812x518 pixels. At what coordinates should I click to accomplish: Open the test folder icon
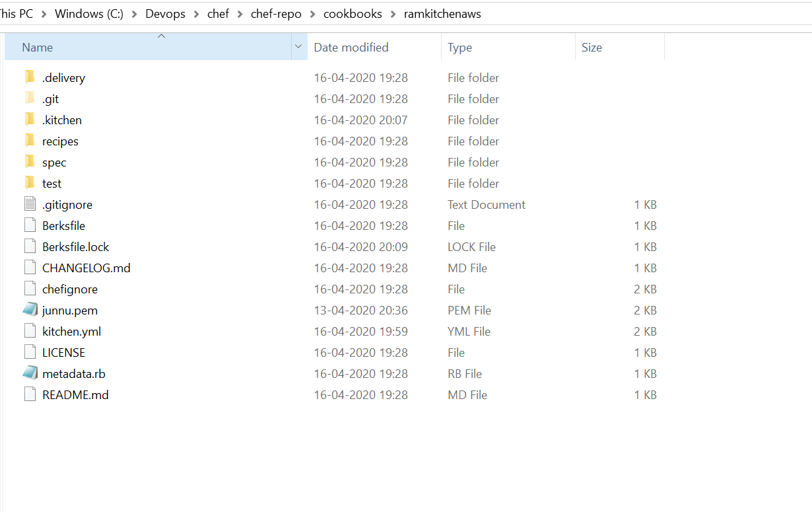30,183
